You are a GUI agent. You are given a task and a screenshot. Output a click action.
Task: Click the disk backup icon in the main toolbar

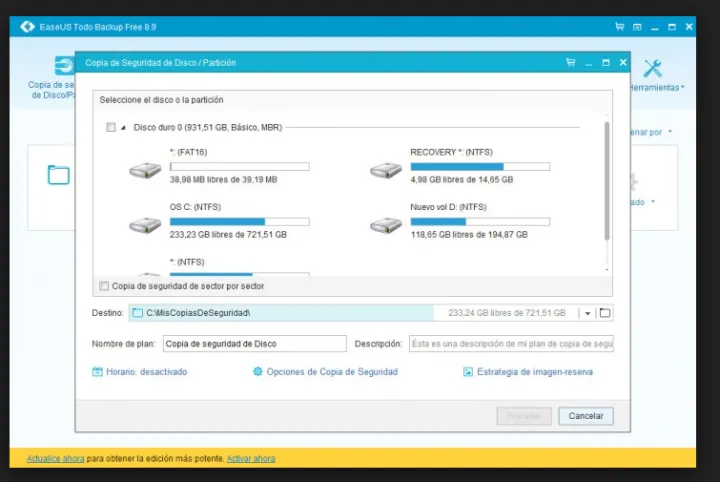pos(64,65)
